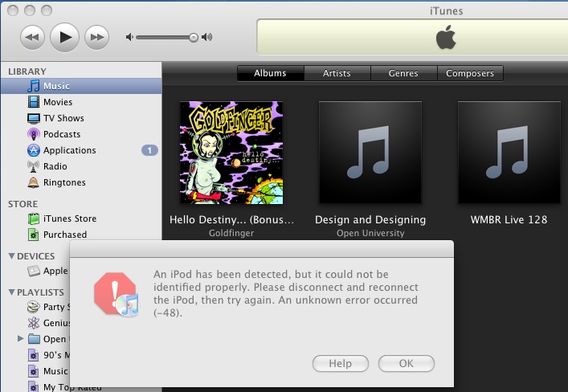This screenshot has width=568, height=392.
Task: Switch to the Artists tab
Action: point(337,73)
